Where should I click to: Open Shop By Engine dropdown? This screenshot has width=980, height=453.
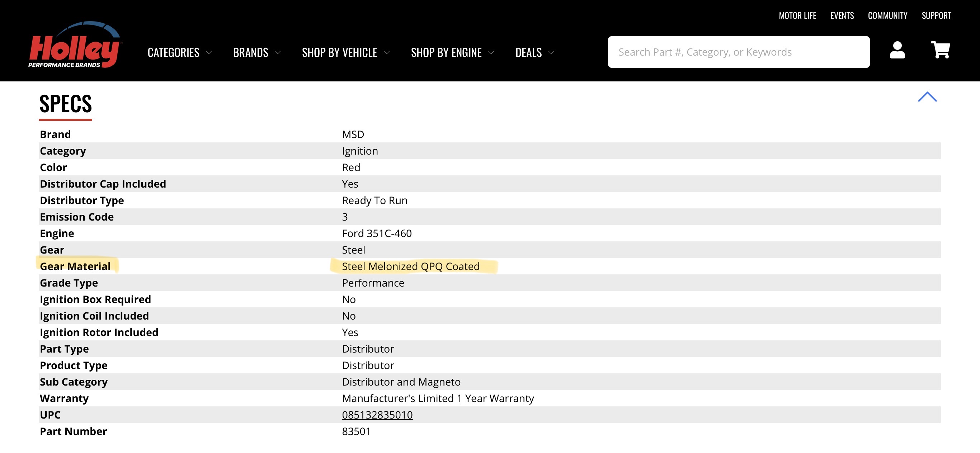[x=452, y=52]
